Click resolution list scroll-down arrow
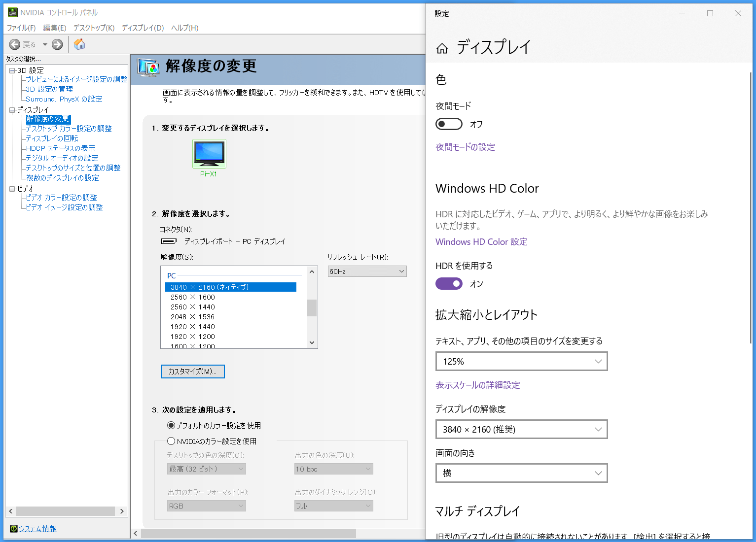This screenshot has height=542, width=756. [x=312, y=342]
